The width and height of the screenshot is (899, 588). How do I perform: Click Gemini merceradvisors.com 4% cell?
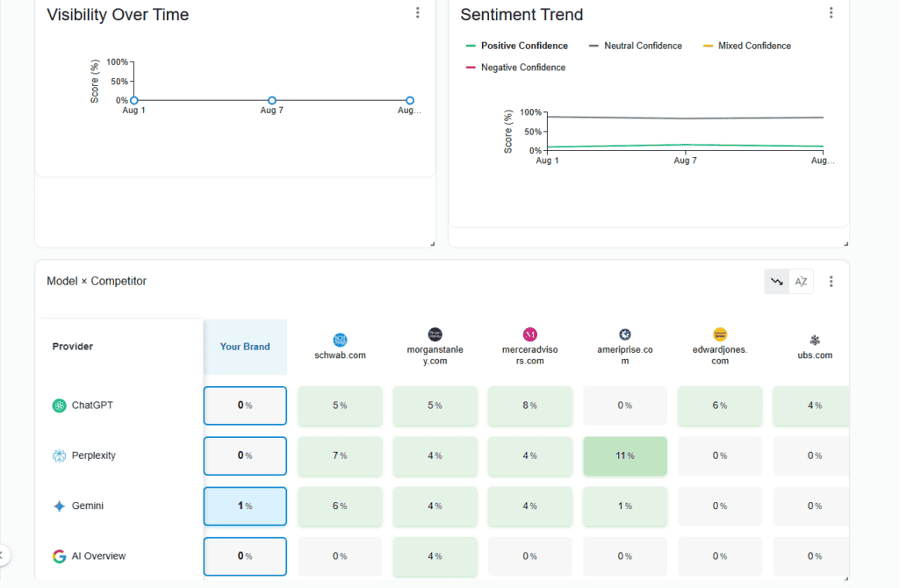pos(529,506)
